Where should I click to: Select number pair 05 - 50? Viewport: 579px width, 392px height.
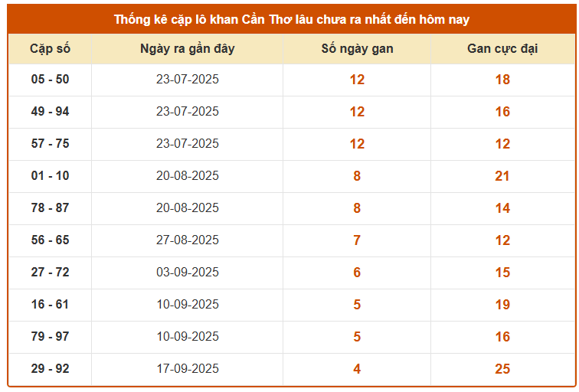coord(50,80)
